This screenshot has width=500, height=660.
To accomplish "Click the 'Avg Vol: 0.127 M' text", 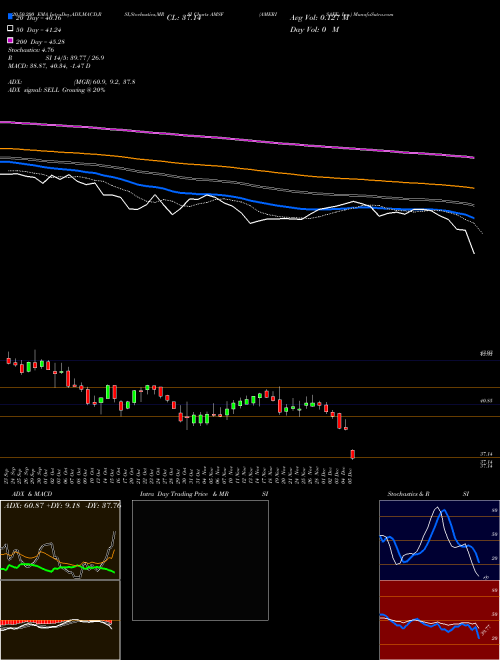I will 319,18.
